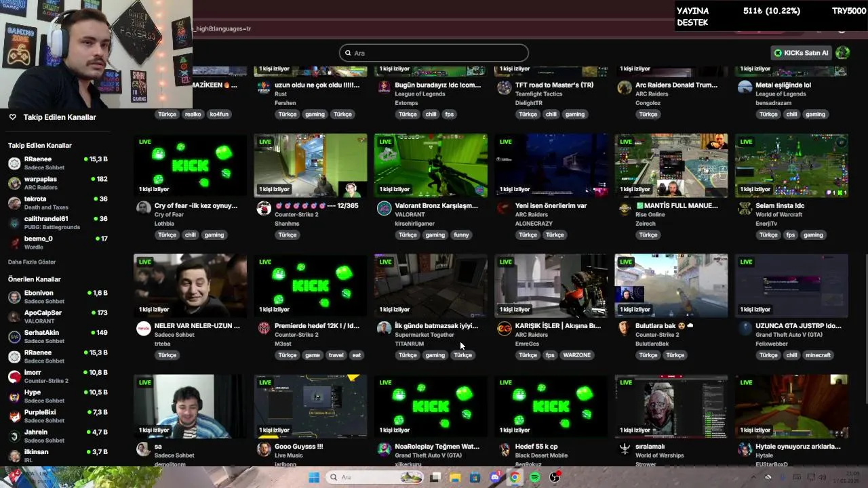
Task: Open UZUNCA GTA JUSTRP stream title
Action: (x=798, y=326)
